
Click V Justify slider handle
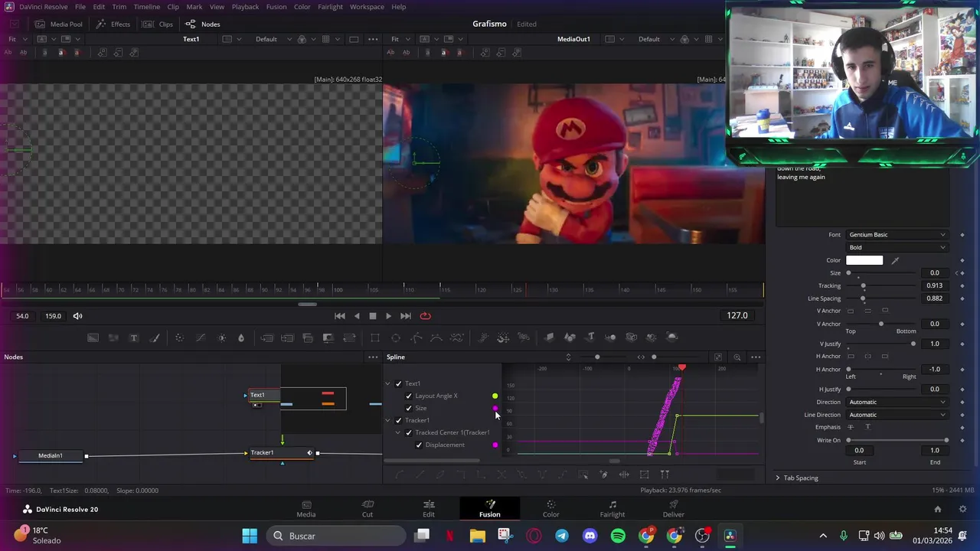pos(913,344)
